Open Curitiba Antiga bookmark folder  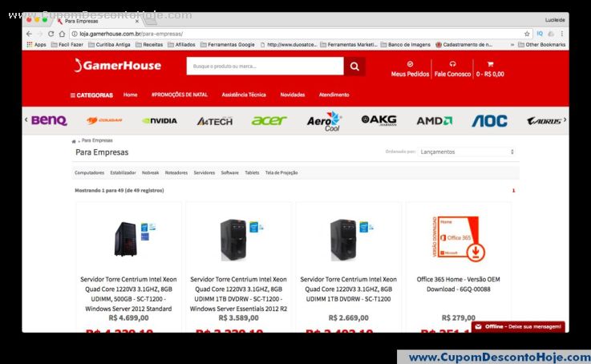click(x=109, y=44)
